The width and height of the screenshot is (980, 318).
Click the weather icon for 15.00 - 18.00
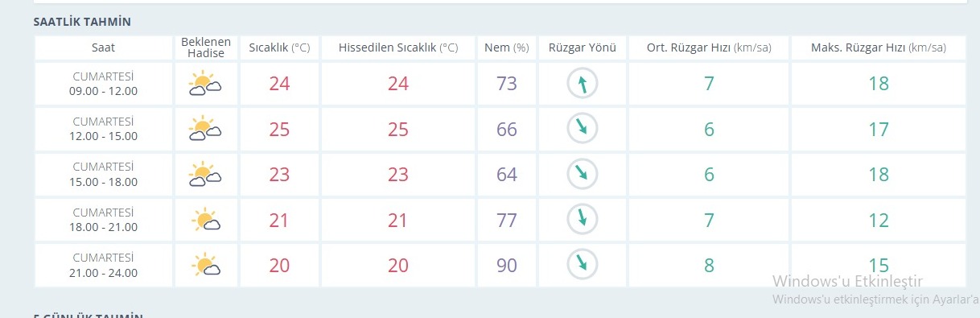pos(205,174)
